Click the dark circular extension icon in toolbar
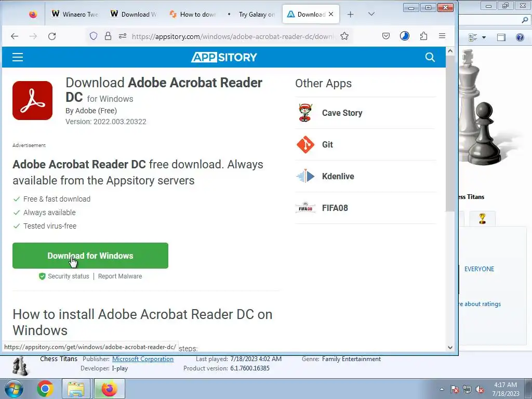The image size is (532, 399). [x=404, y=36]
